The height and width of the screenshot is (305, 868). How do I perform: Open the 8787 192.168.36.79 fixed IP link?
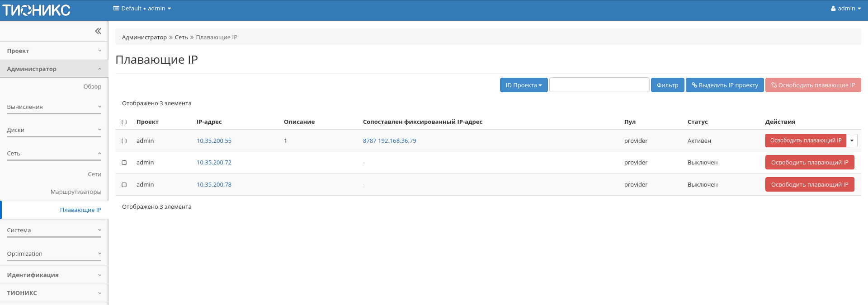(x=389, y=141)
